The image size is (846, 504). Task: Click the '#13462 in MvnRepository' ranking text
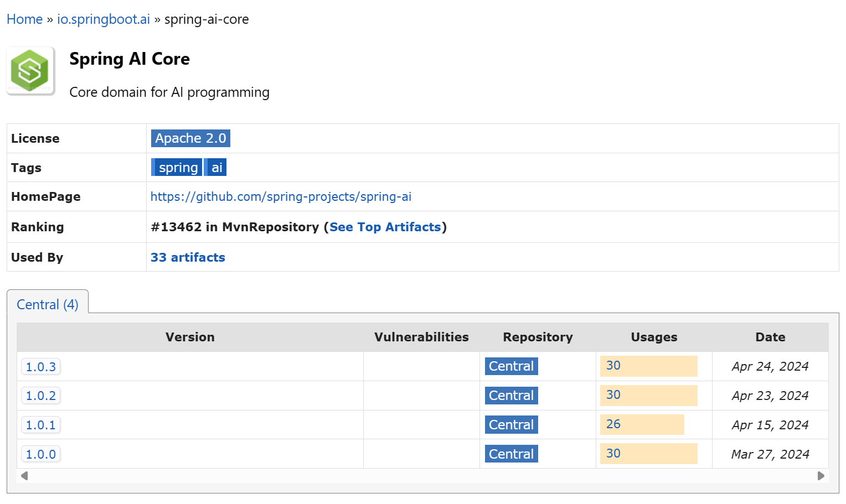(x=235, y=227)
